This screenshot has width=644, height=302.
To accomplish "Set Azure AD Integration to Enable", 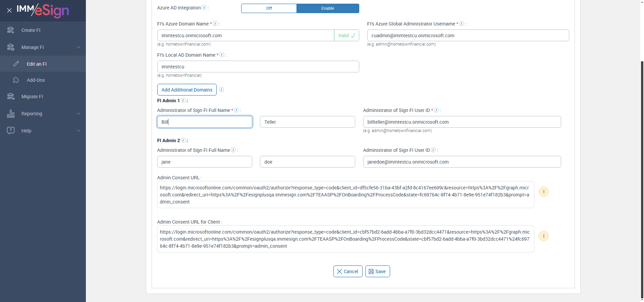I will point(328,8).
